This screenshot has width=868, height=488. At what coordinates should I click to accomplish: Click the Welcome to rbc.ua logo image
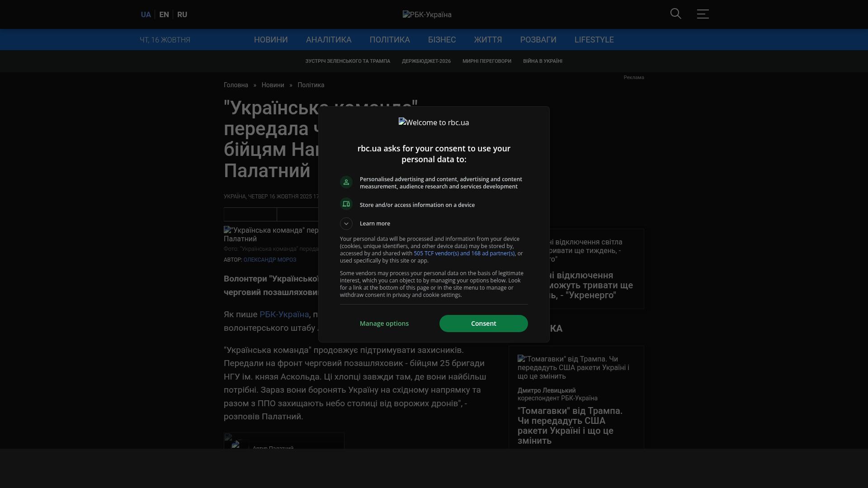(434, 122)
